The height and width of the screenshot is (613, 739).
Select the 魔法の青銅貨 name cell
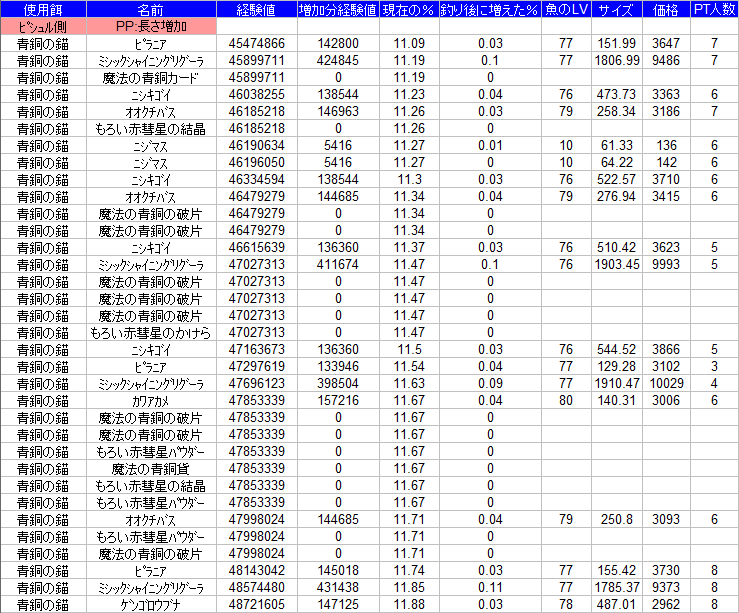[150, 468]
